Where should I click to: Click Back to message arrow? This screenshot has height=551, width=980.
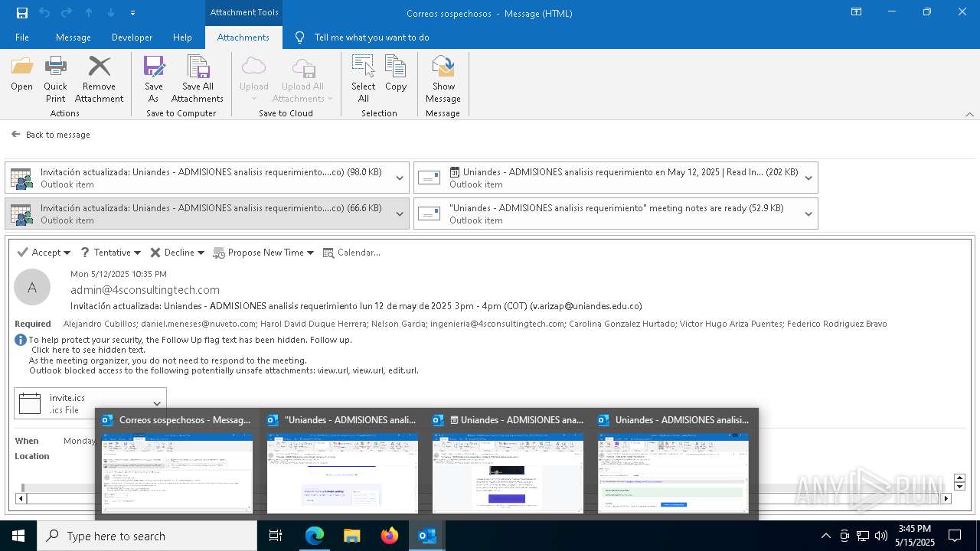click(15, 134)
